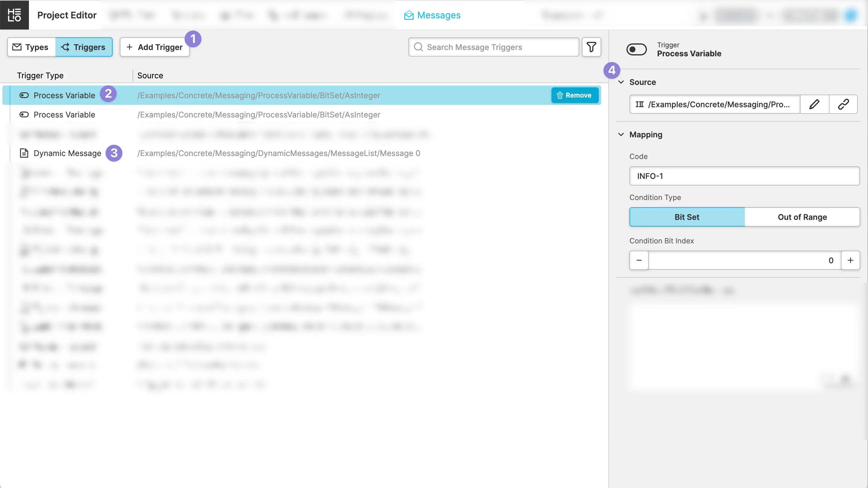Click second Process Variable row icon
The image size is (868, 488).
point(24,115)
